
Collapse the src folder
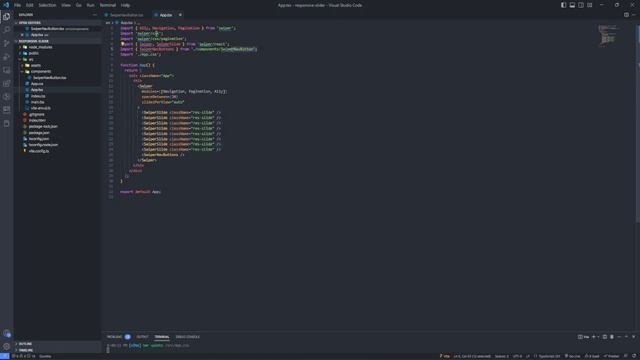click(31, 59)
